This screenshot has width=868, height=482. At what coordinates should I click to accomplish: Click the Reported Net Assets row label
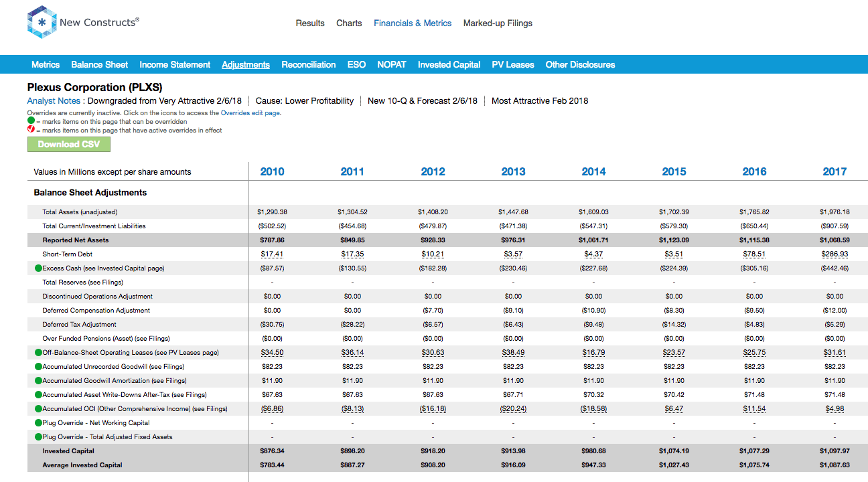[x=75, y=240]
